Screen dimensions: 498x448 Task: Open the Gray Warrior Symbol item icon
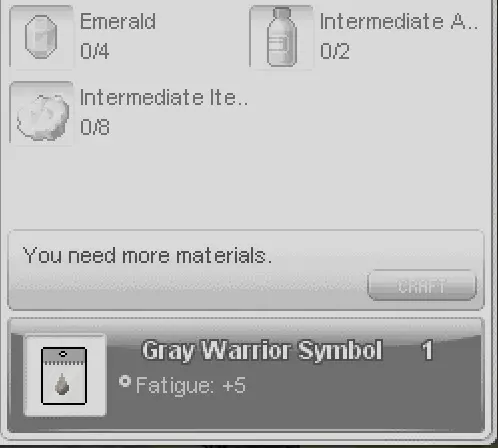(x=65, y=375)
